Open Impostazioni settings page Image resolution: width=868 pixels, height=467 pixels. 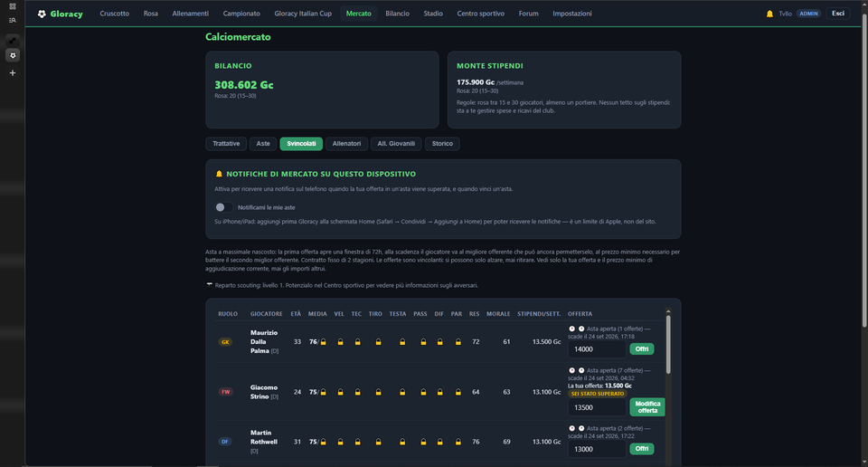pos(571,14)
